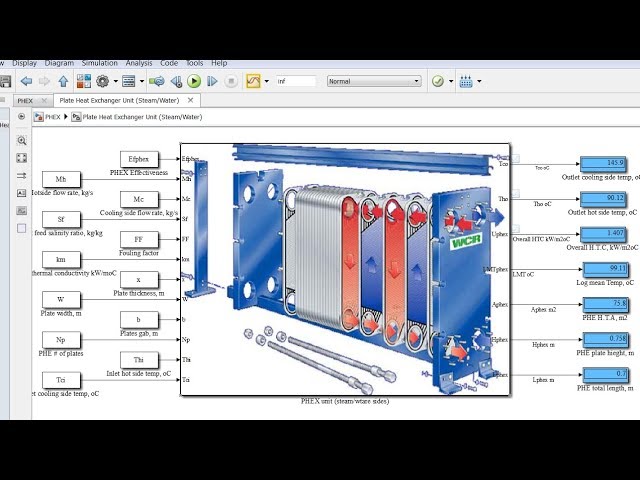
Task: Select the FF fouling factor block
Action: pyautogui.click(x=139, y=239)
